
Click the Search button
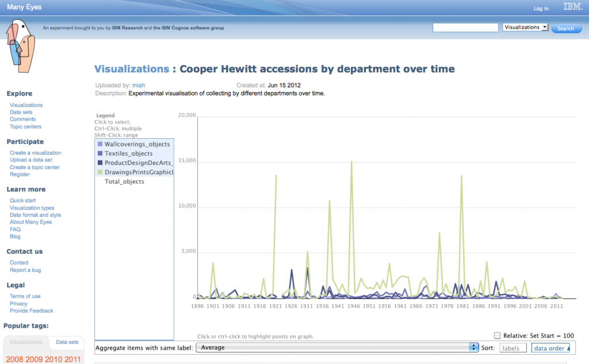pos(566,28)
